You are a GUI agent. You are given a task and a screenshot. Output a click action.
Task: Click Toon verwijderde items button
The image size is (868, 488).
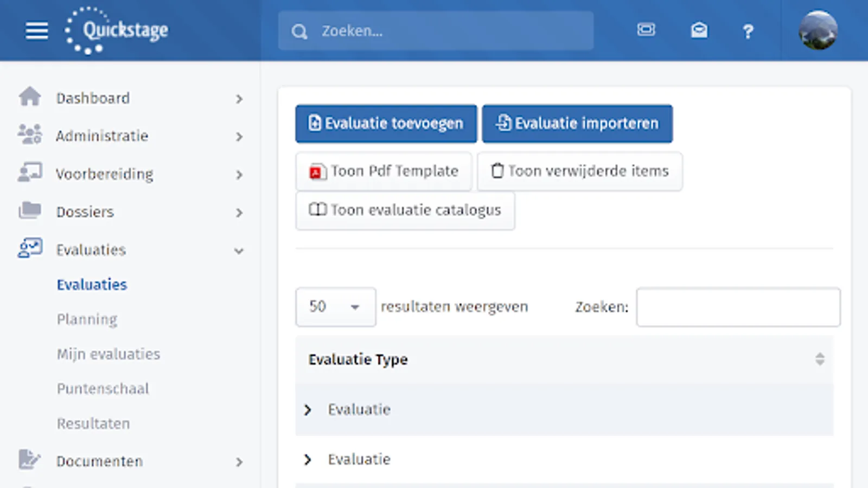click(579, 171)
